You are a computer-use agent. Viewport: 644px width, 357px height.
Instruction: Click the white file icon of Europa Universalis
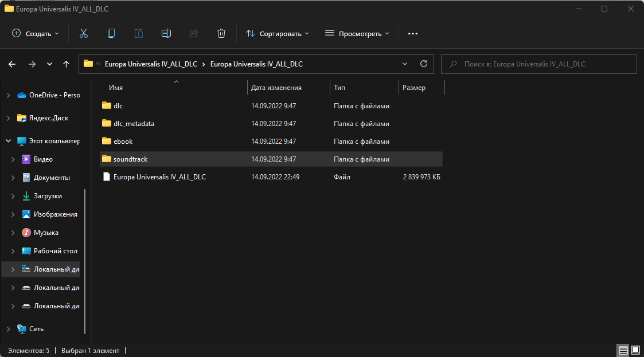click(106, 177)
